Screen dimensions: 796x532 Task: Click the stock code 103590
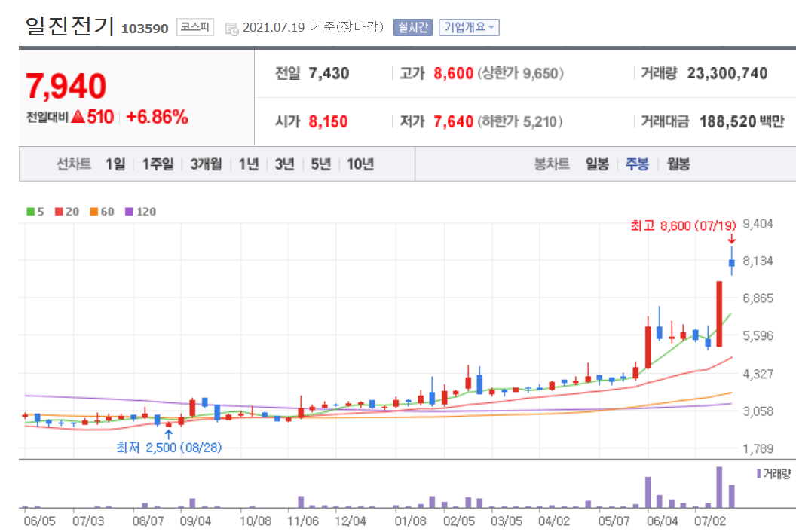(x=145, y=29)
